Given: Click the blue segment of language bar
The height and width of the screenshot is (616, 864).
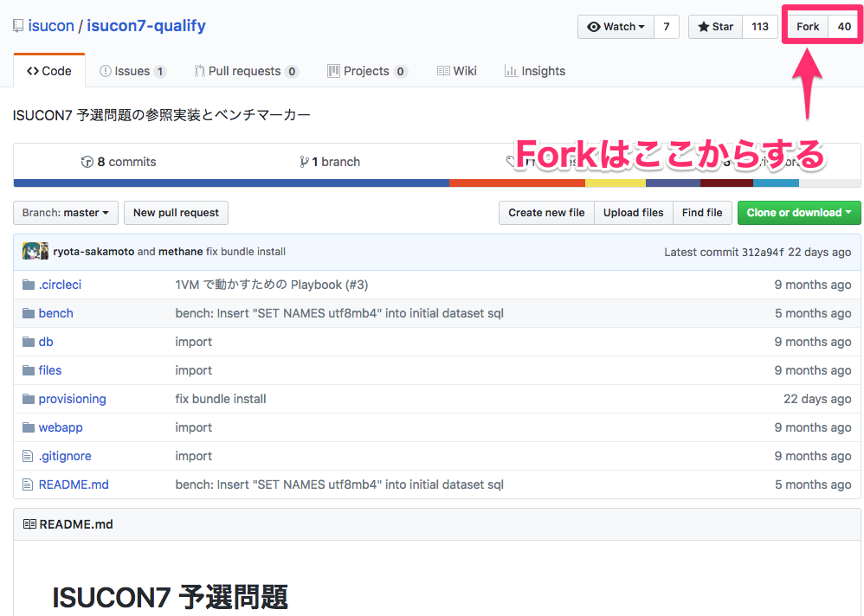Looking at the screenshot, I should 231,183.
